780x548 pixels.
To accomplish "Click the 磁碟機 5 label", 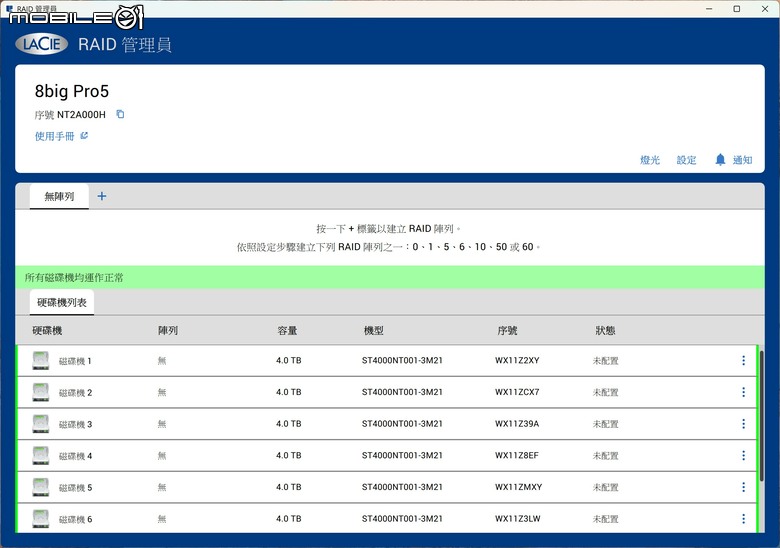I will (x=75, y=488).
